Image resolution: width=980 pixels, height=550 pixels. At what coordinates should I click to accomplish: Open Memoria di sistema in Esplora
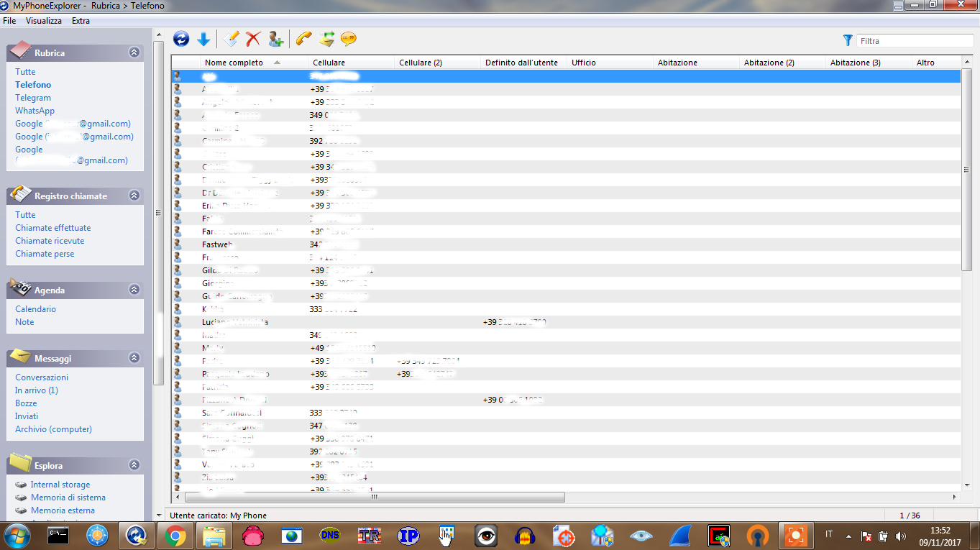coord(68,498)
